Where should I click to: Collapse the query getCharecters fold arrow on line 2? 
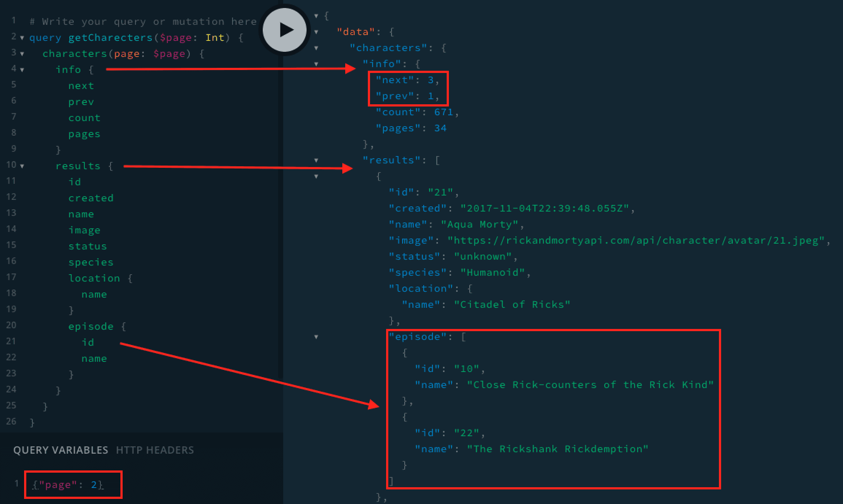tap(22, 38)
